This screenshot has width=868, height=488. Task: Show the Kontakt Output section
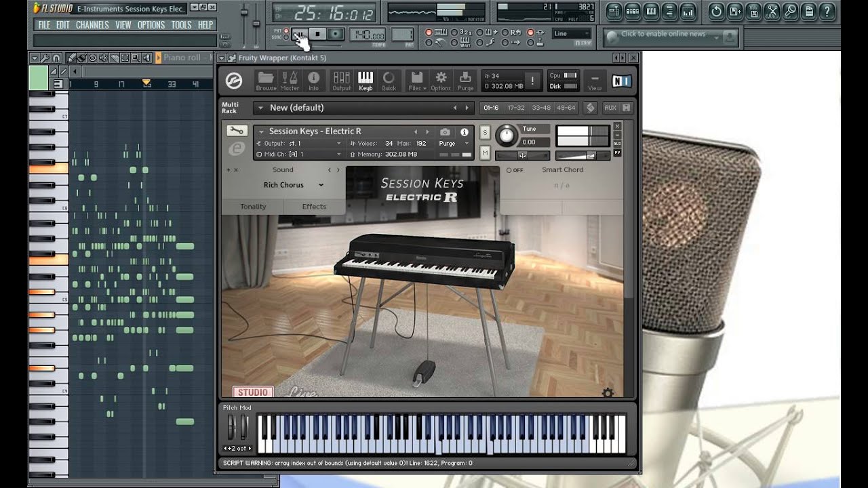click(342, 81)
